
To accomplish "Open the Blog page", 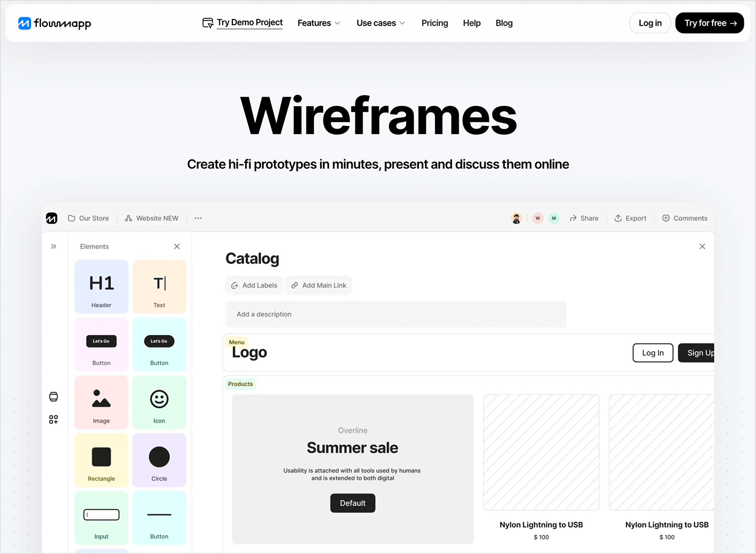I will click(x=504, y=23).
